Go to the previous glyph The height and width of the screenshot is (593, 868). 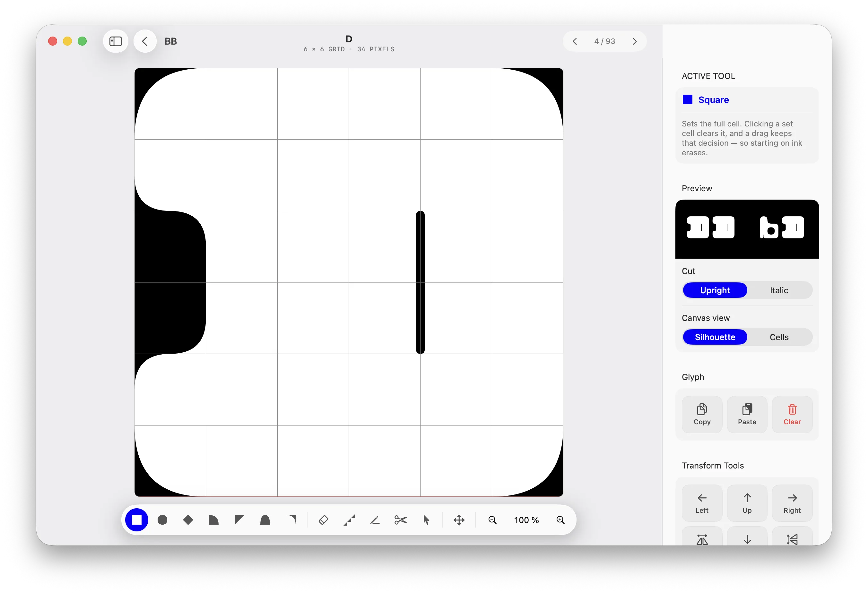[x=575, y=41]
